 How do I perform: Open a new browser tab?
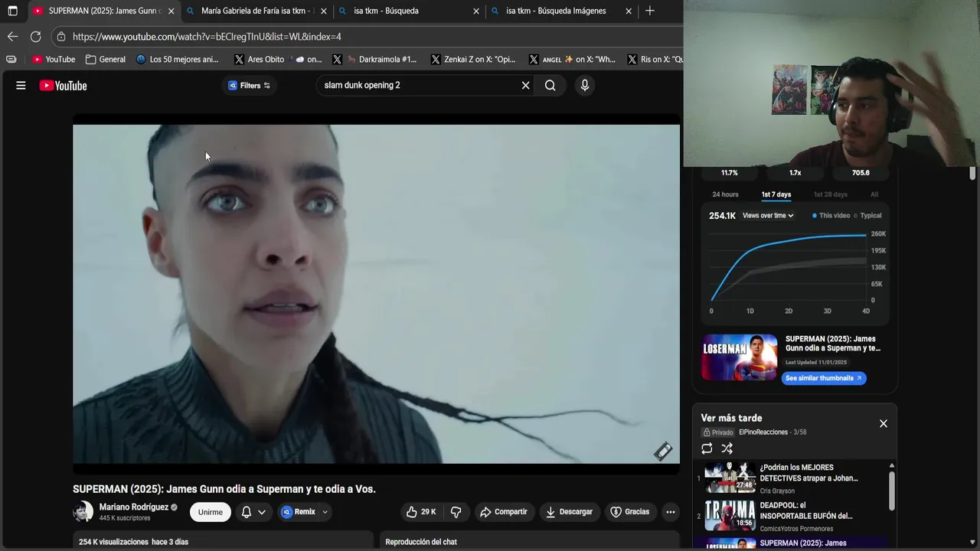click(649, 11)
